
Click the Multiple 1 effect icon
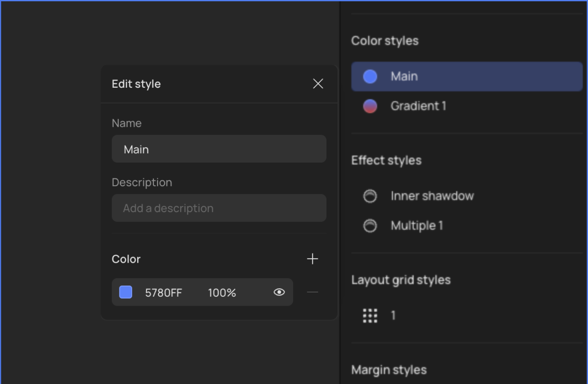370,226
